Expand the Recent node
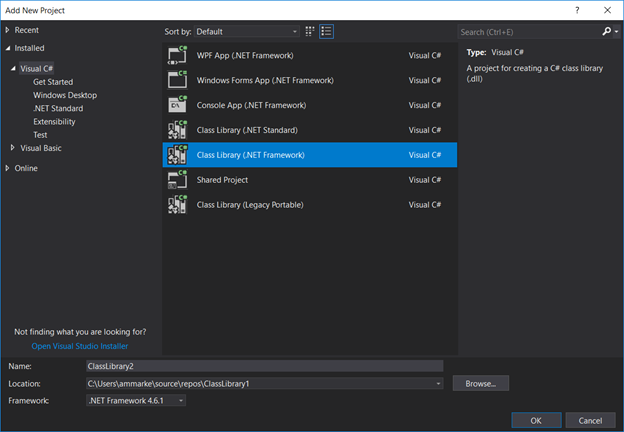Image resolution: width=624 pixels, height=432 pixels. click(x=8, y=30)
